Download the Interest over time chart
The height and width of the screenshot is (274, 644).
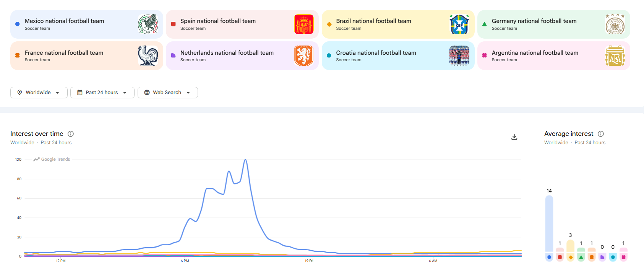pos(514,137)
